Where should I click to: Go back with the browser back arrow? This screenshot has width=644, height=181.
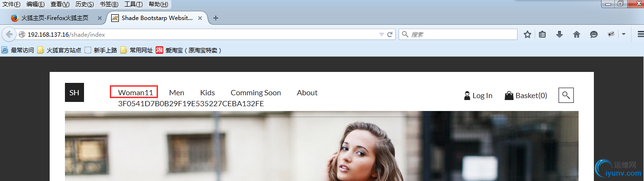9,34
